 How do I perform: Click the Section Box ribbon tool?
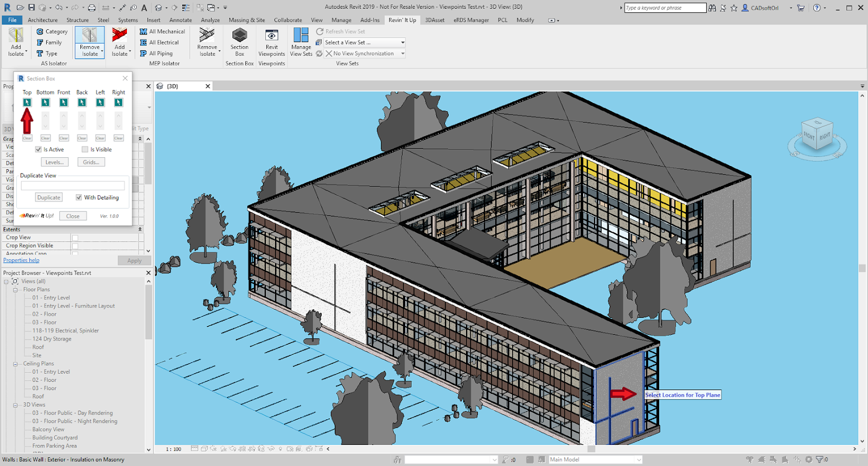tap(239, 42)
